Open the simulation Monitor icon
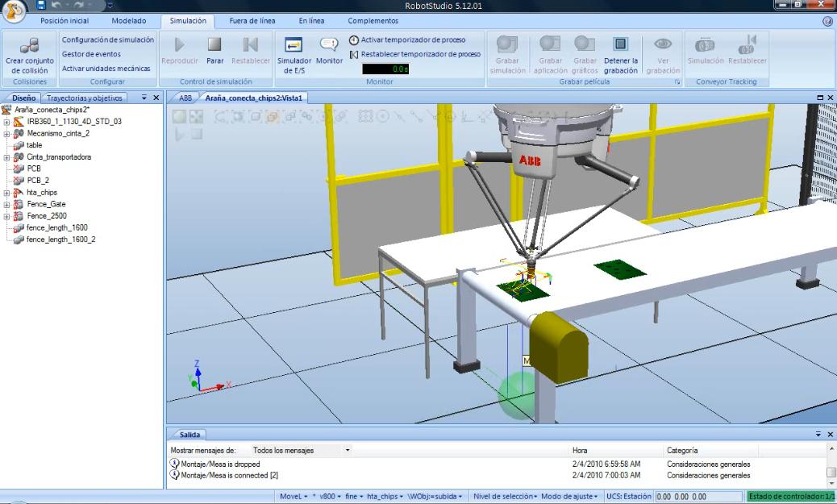 tap(329, 46)
